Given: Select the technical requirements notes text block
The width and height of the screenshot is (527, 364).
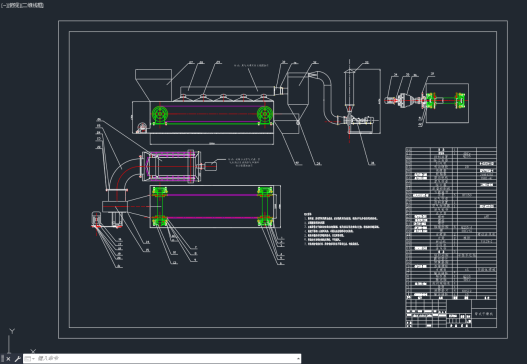Looking at the screenshot, I should (341, 229).
